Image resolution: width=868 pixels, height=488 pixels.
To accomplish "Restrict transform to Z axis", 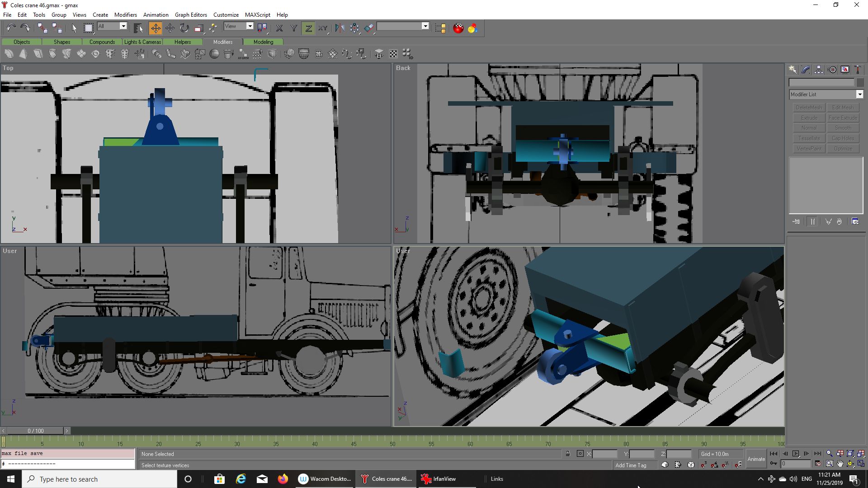I will tap(308, 28).
